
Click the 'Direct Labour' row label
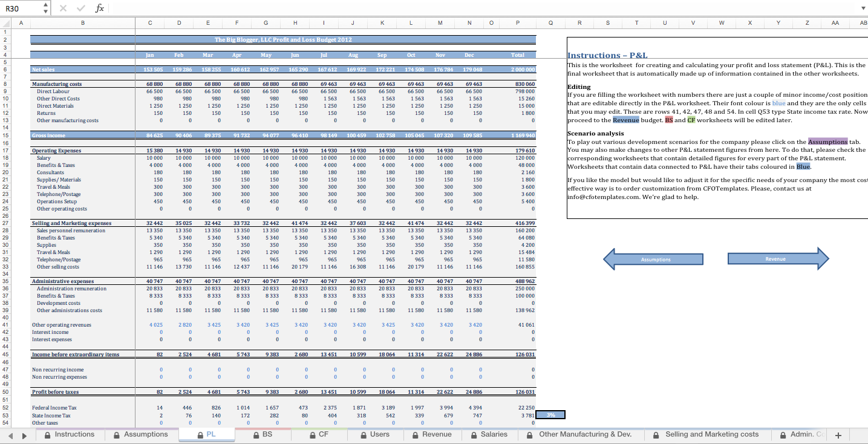(x=53, y=91)
